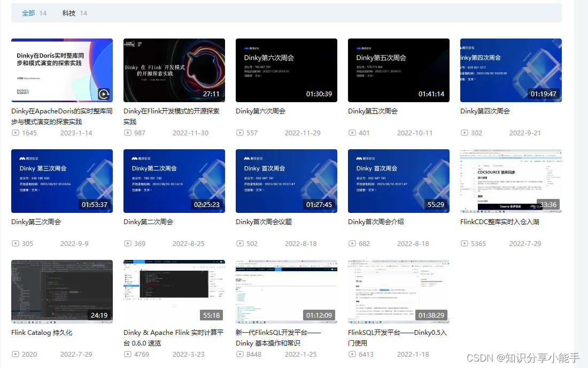The height and width of the screenshot is (368, 588).
Task: Click the play-count icon beside 302
Action: click(464, 133)
